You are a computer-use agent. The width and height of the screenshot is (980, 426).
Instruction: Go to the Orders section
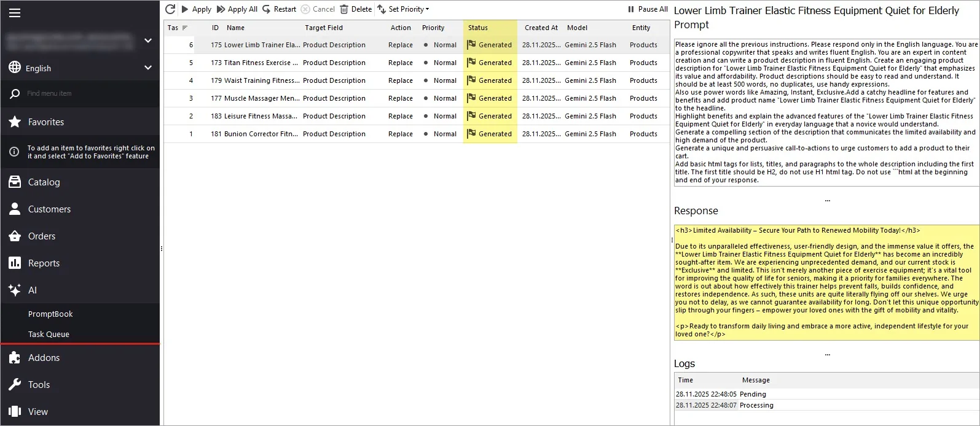42,236
